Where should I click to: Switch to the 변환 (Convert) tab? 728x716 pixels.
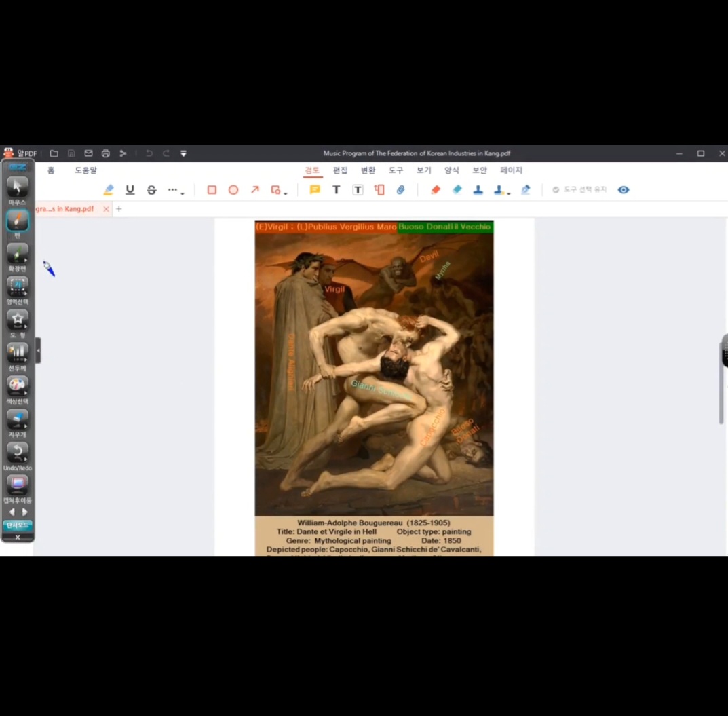point(368,170)
